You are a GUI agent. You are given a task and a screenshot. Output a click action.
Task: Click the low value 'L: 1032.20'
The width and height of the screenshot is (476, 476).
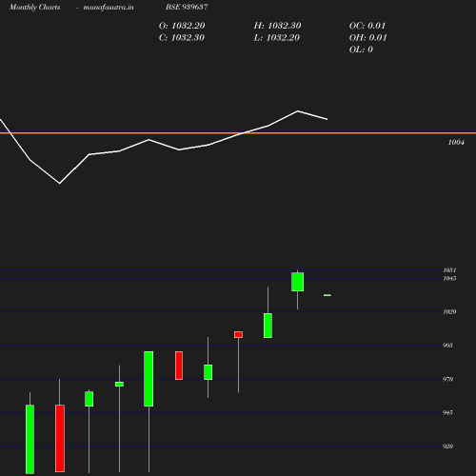pyautogui.click(x=277, y=37)
